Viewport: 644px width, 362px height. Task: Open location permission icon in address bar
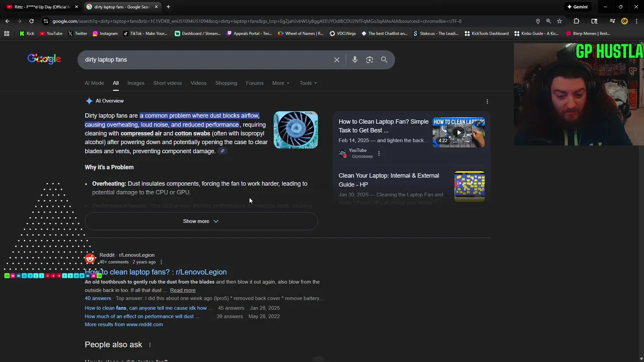538,21
